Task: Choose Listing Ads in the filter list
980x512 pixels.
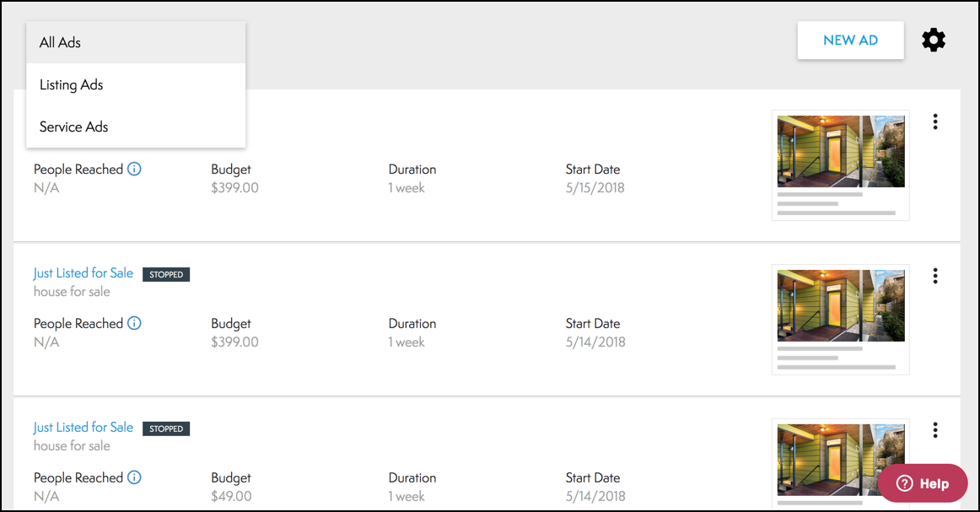Action: pyautogui.click(x=71, y=84)
